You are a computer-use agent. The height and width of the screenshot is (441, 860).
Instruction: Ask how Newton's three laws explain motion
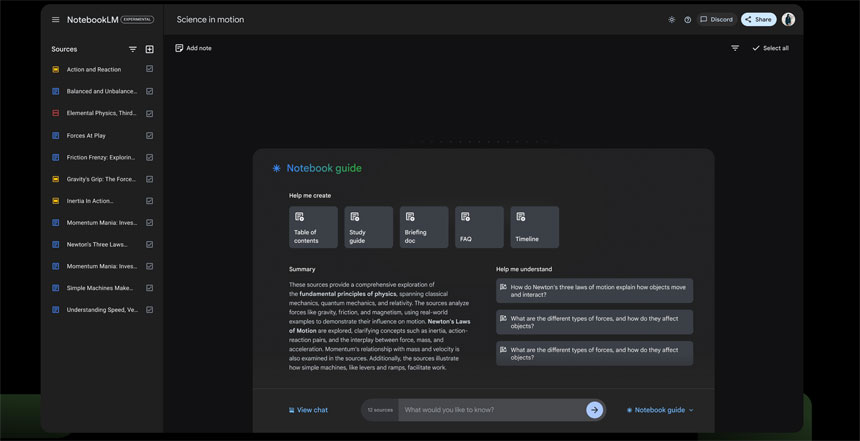tap(595, 291)
